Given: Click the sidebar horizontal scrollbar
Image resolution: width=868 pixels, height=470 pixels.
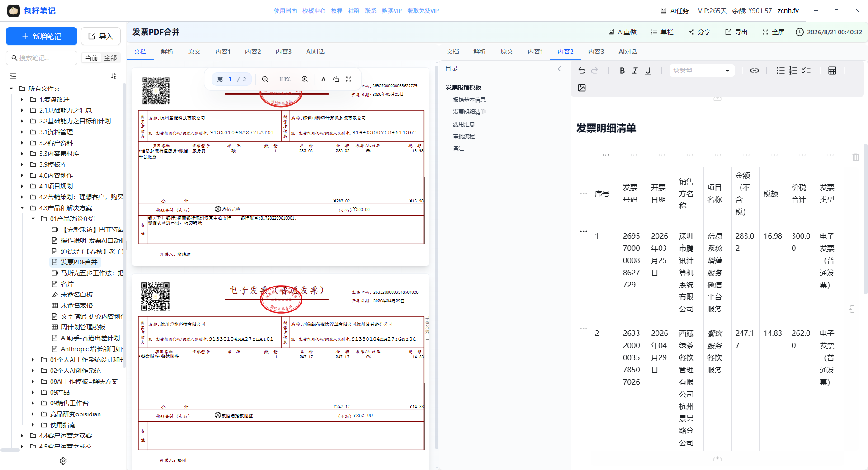Looking at the screenshot, I should point(10,450).
